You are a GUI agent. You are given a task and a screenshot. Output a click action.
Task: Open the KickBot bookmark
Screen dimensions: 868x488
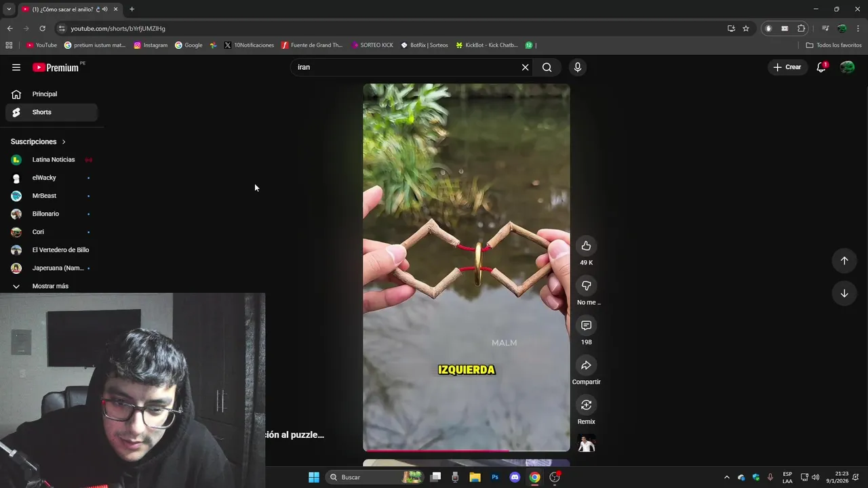point(487,45)
